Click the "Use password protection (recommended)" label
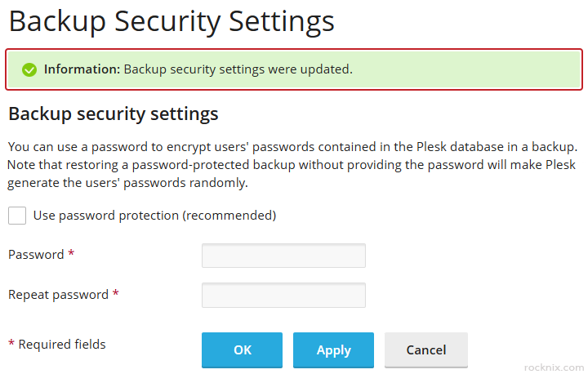 pyautogui.click(x=154, y=216)
